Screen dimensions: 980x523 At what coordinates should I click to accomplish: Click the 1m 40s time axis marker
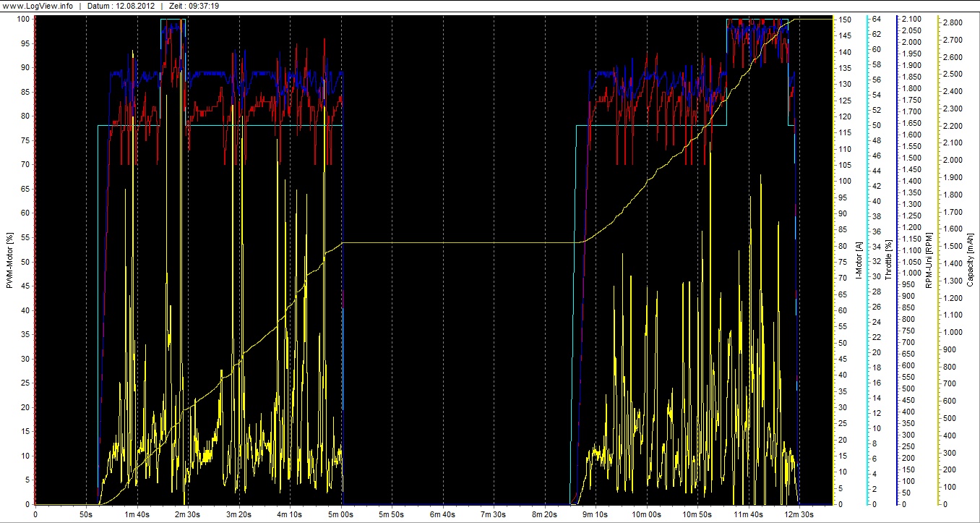pyautogui.click(x=137, y=514)
